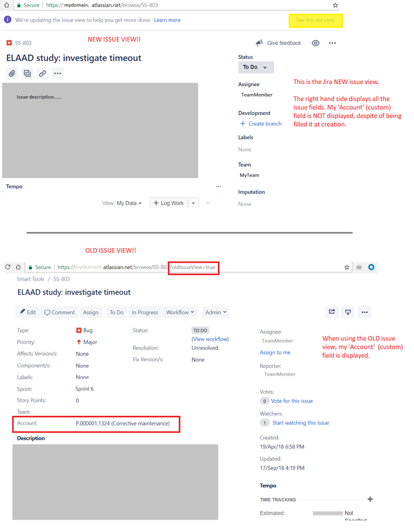Open the To Do status dropdown
414x532 pixels.
pos(256,67)
